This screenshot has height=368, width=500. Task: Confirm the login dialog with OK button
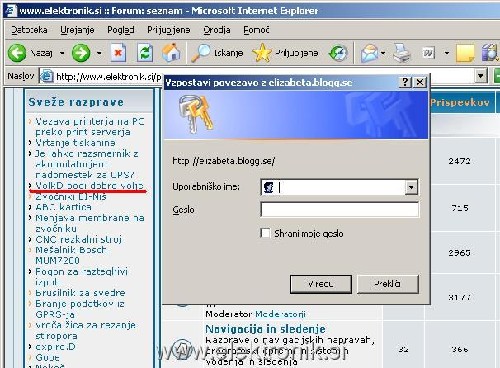pos(321,284)
